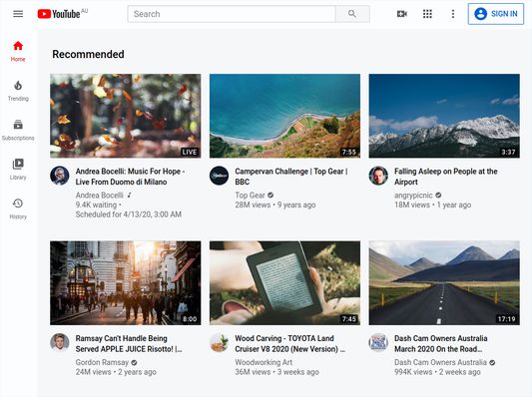Open the YouTube apps grid icon

[427, 14]
